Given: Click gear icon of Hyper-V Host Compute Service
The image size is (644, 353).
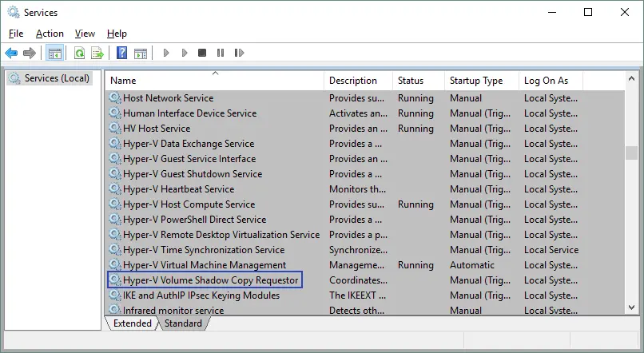Looking at the screenshot, I should pyautogui.click(x=115, y=204).
